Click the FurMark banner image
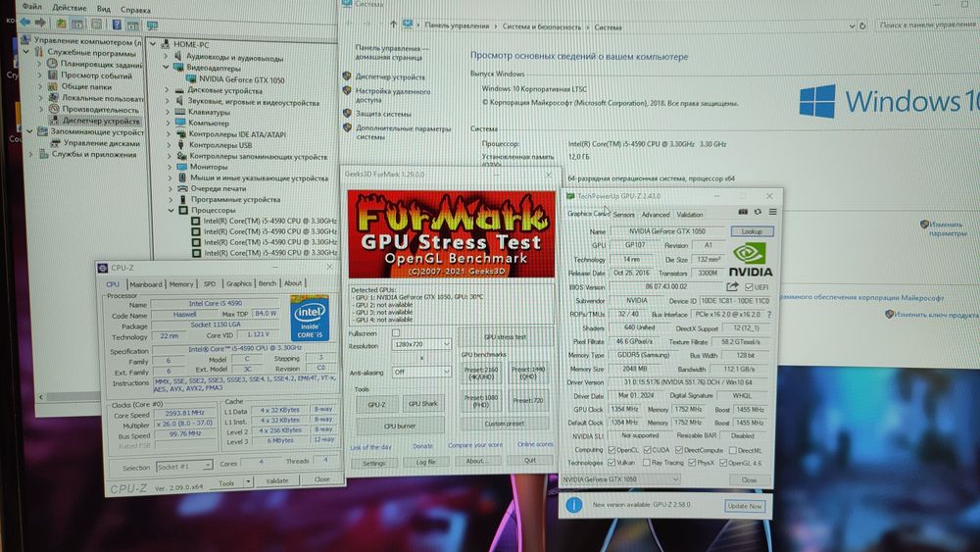The image size is (980, 552). (451, 233)
